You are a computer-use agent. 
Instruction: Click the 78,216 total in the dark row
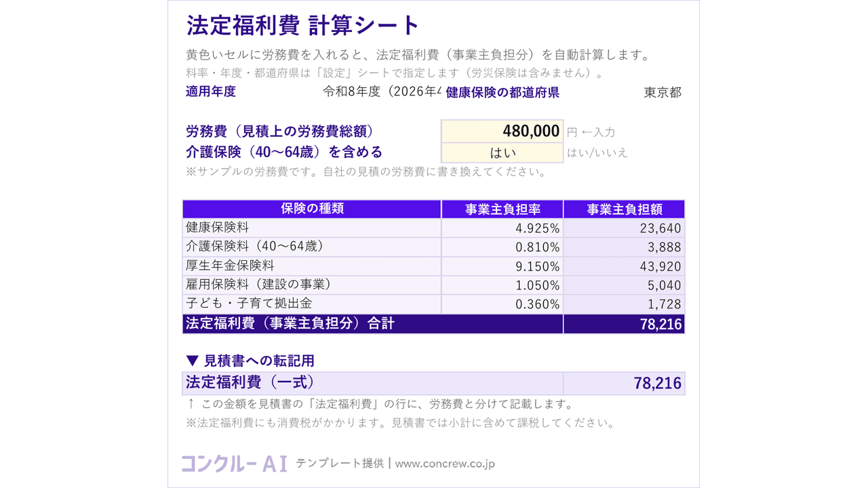click(624, 324)
